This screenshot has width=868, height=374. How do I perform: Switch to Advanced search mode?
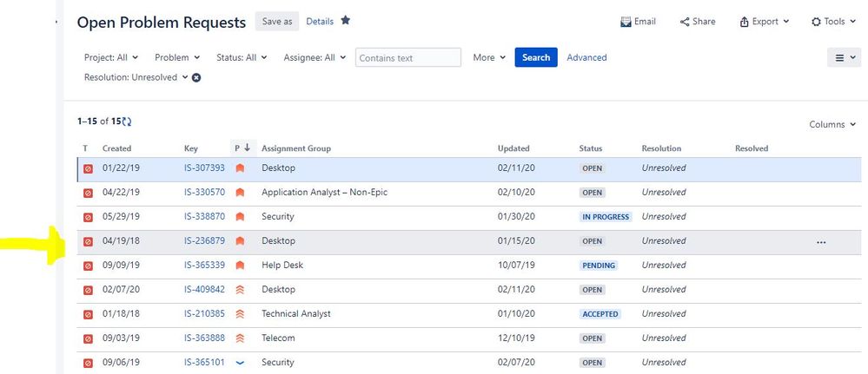tap(586, 57)
